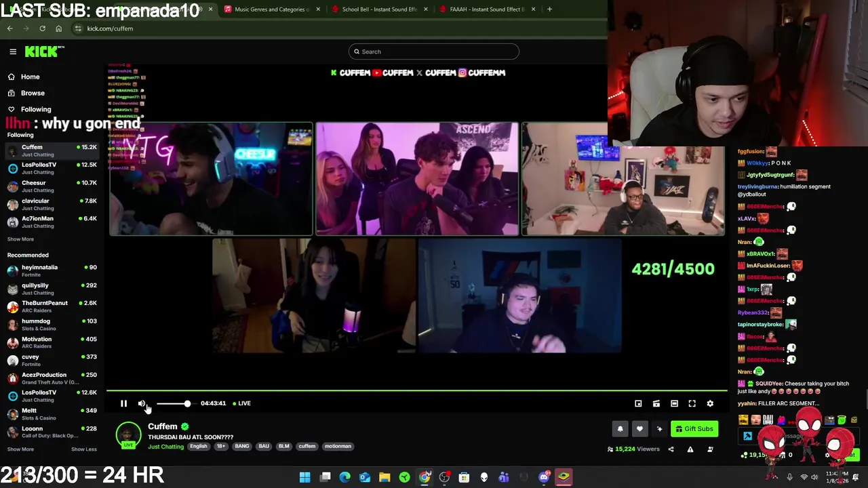Select the motionman stream tag
This screenshot has width=868, height=488.
[x=338, y=446]
